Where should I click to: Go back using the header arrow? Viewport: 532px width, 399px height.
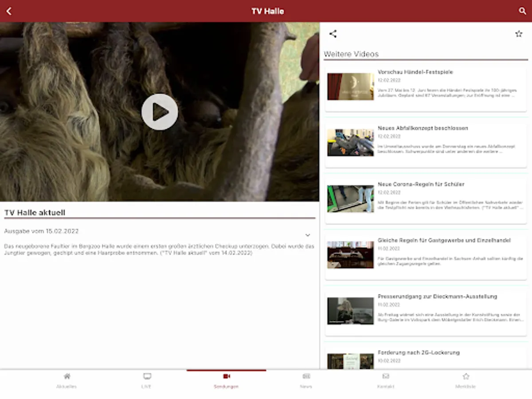point(9,11)
